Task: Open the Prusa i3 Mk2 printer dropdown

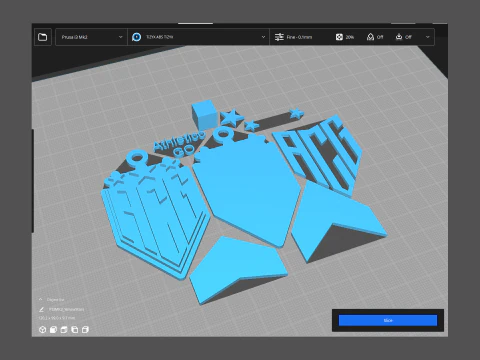Action: click(x=91, y=37)
